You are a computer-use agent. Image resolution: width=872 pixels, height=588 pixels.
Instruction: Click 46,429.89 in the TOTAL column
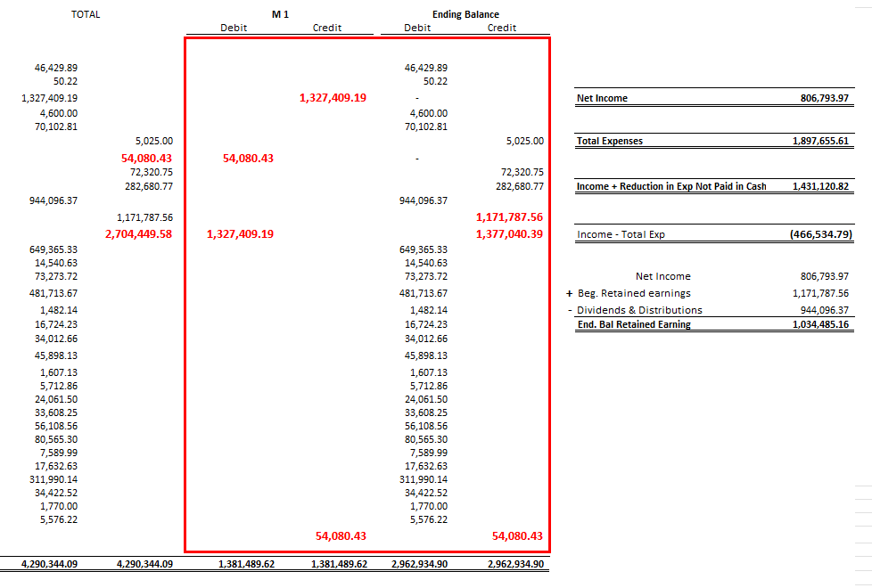tap(56, 68)
